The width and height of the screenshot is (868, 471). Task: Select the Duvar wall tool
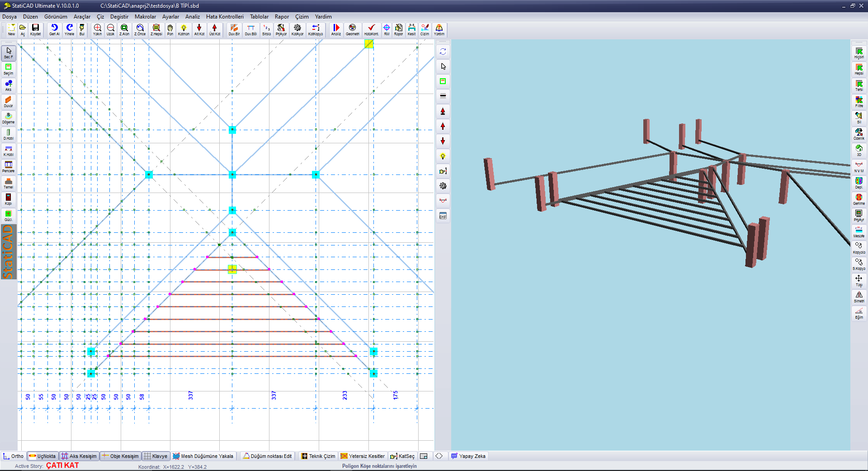tap(9, 102)
